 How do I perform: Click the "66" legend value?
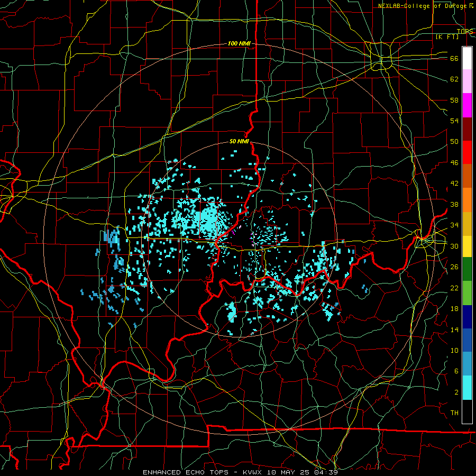[454, 59]
